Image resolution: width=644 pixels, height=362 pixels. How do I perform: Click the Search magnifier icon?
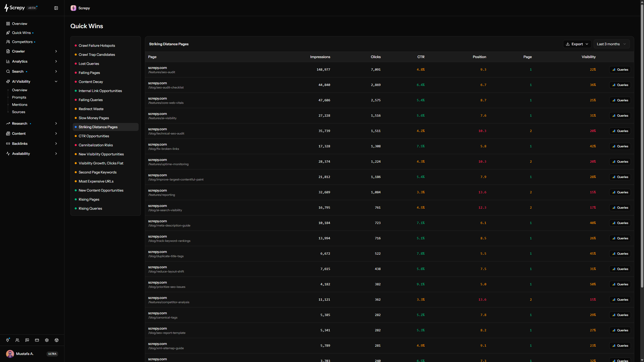tap(8, 71)
